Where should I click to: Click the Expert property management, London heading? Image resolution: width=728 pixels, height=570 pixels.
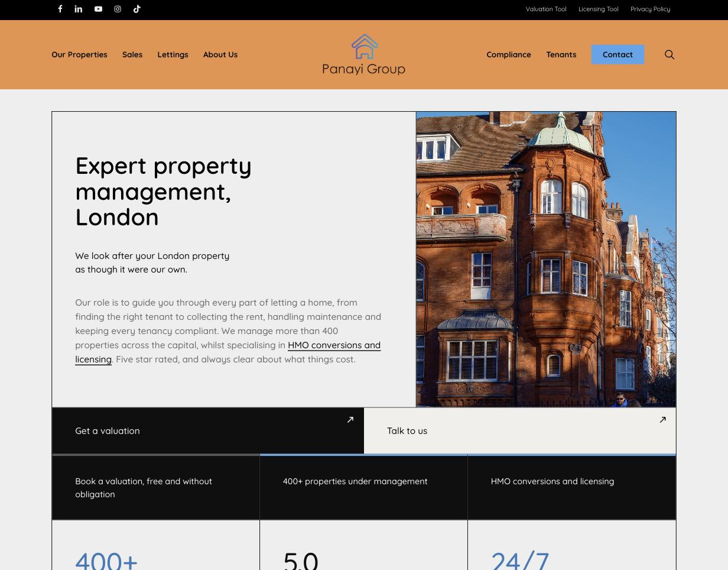[x=164, y=191]
